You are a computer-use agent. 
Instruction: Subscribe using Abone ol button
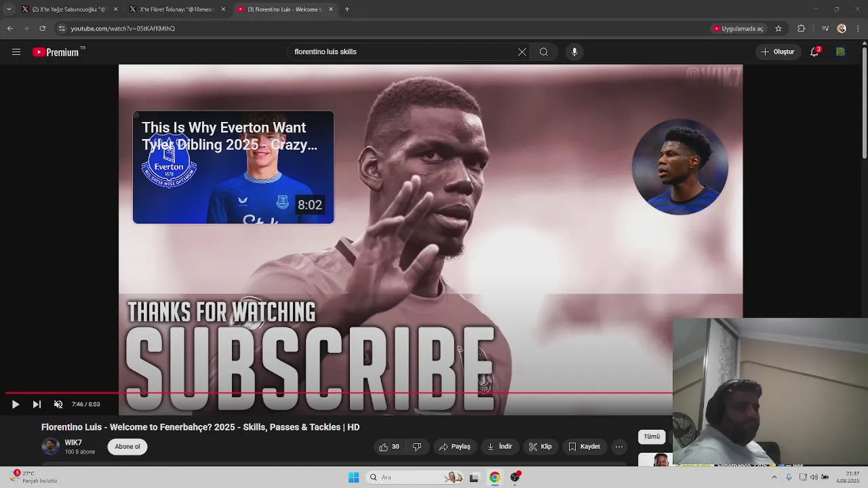(x=127, y=447)
